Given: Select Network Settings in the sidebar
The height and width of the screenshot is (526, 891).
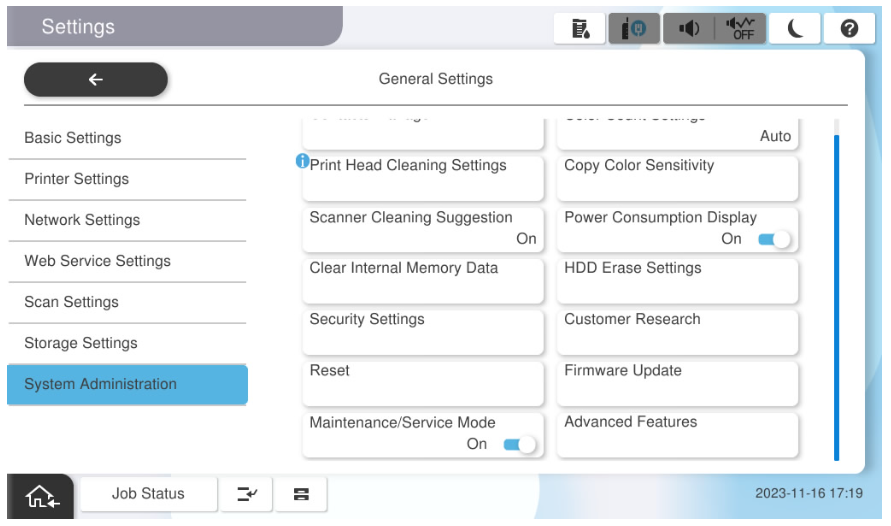Looking at the screenshot, I should pyautogui.click(x=126, y=220).
